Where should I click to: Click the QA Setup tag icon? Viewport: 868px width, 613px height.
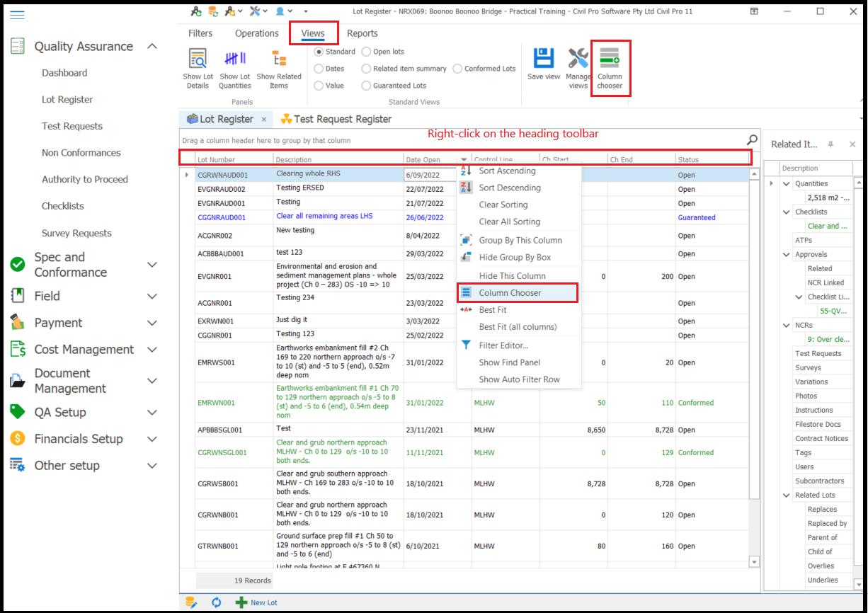click(x=18, y=412)
